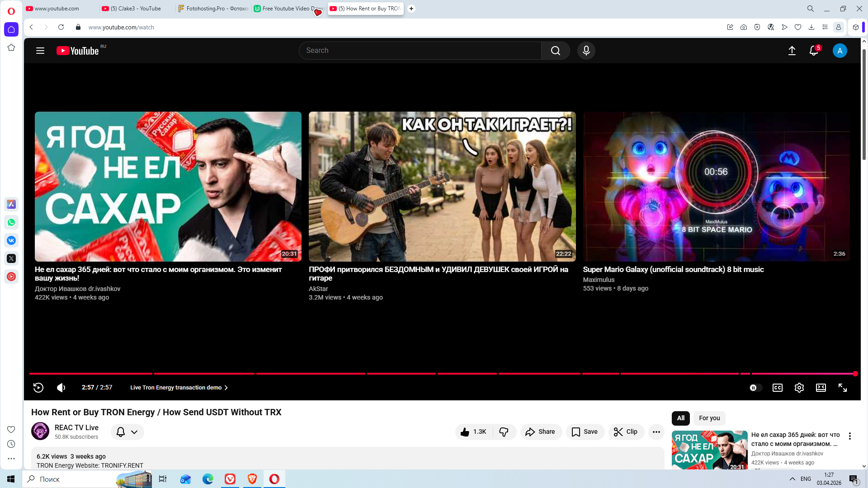Toggle the autoplay switch
Viewport: 868px width, 488px height.
click(x=755, y=388)
